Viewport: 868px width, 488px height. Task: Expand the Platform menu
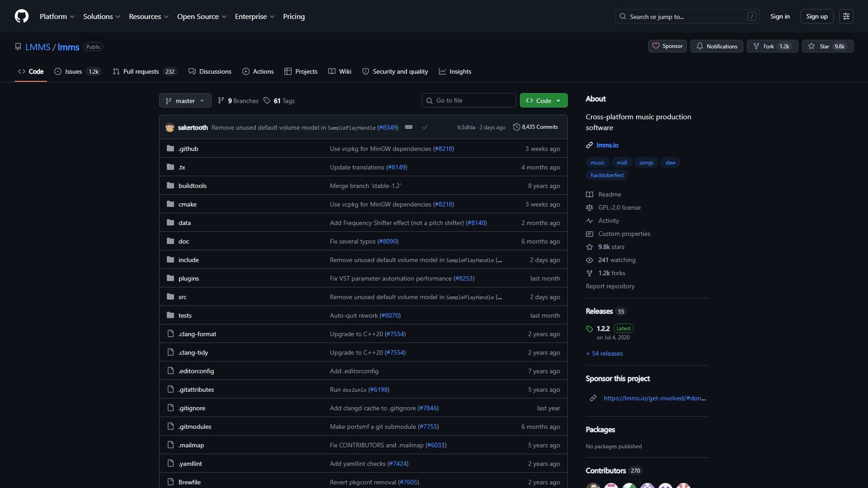(57, 16)
